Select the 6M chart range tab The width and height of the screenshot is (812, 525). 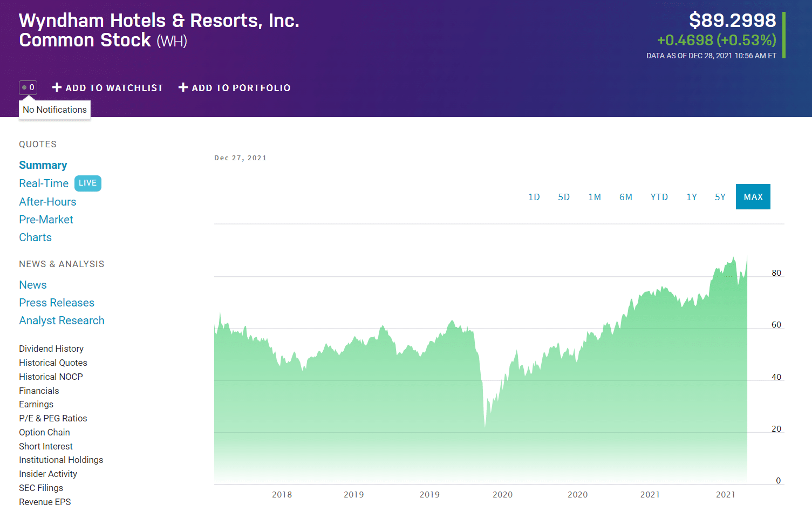pyautogui.click(x=626, y=197)
